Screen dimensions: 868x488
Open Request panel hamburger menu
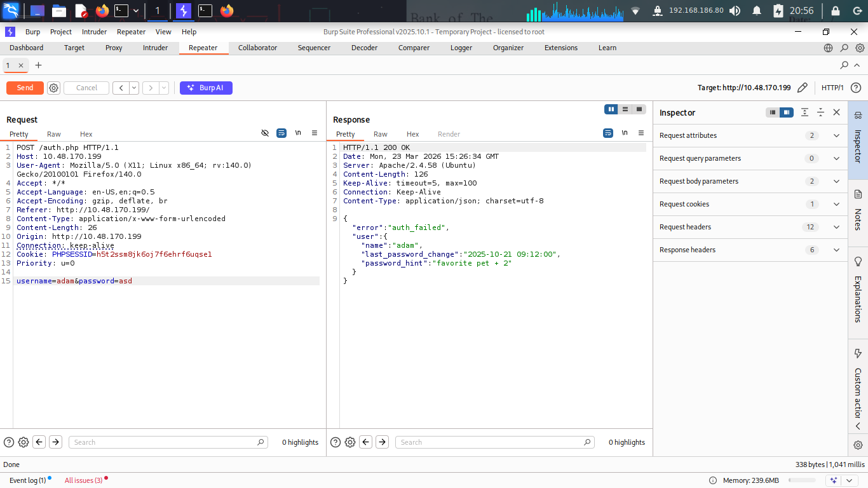coord(315,133)
